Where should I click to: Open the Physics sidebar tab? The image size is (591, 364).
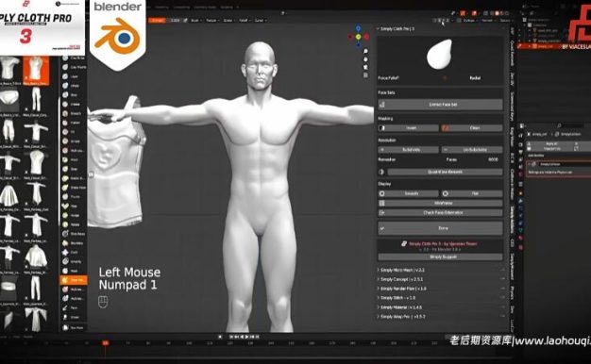[512, 292]
